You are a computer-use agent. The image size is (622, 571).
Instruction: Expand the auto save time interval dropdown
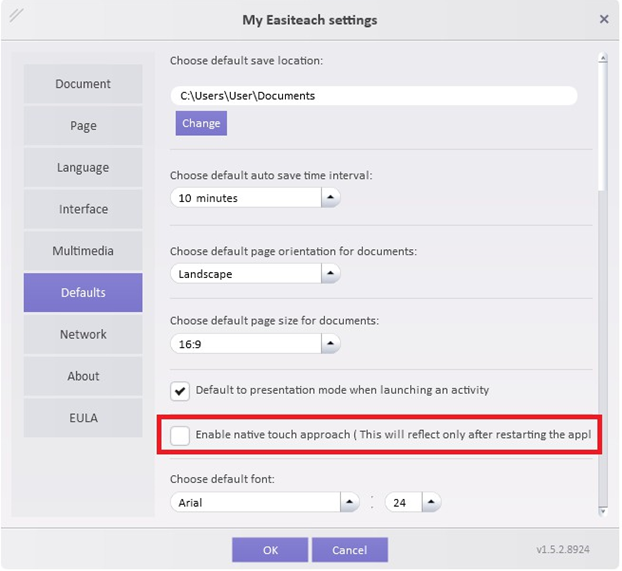tap(330, 198)
